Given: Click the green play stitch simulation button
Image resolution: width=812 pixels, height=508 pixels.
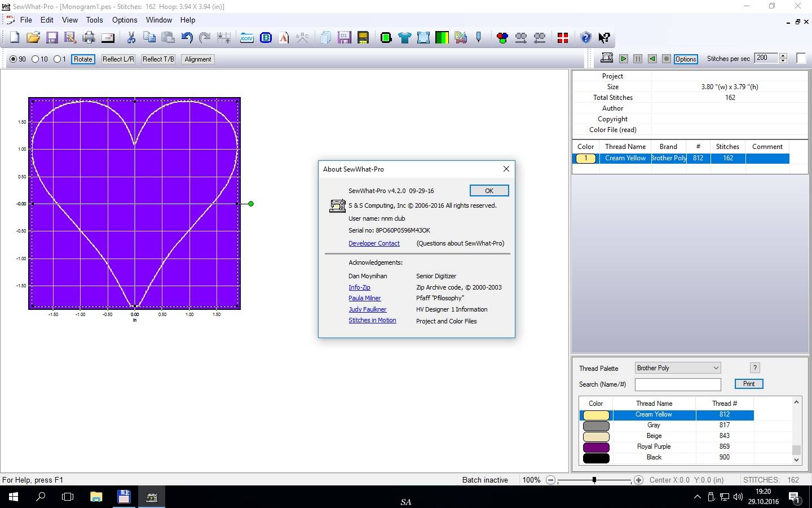Looking at the screenshot, I should click(624, 59).
